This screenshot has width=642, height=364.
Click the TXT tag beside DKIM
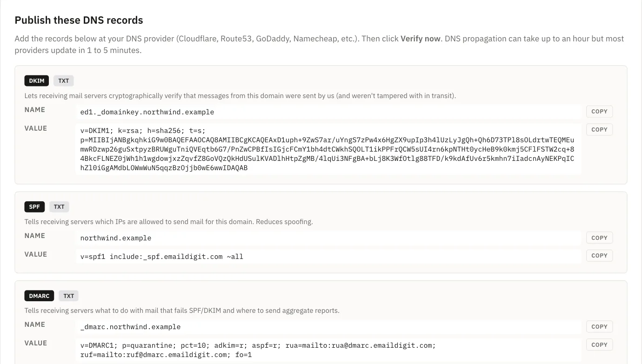(x=64, y=81)
